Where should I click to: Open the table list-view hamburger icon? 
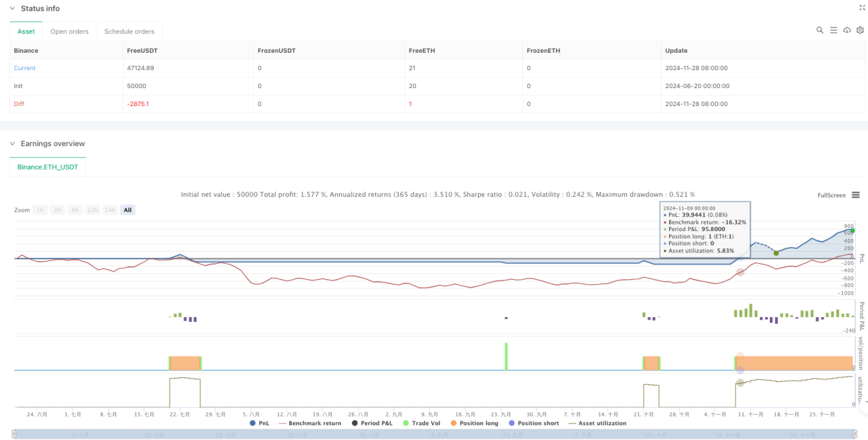tap(833, 31)
